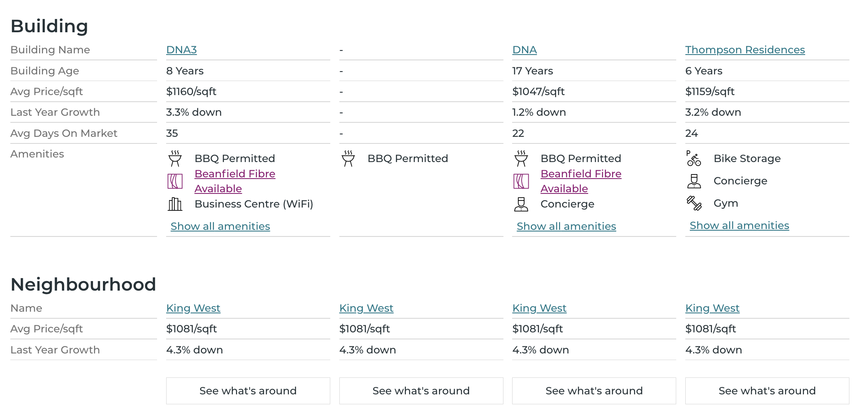Screen dimensions: 868x420
Task: Follow Beanfield Fibre Available link under DNA3
Action: [x=234, y=174]
